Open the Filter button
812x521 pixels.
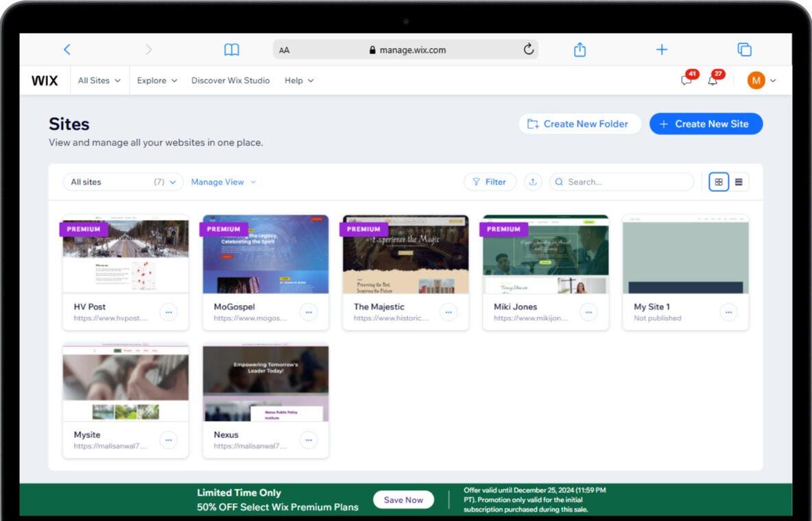click(x=490, y=182)
